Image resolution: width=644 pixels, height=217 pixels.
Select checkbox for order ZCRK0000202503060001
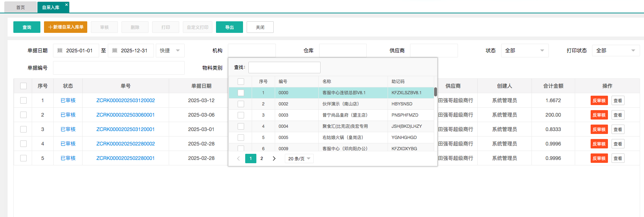click(23, 115)
